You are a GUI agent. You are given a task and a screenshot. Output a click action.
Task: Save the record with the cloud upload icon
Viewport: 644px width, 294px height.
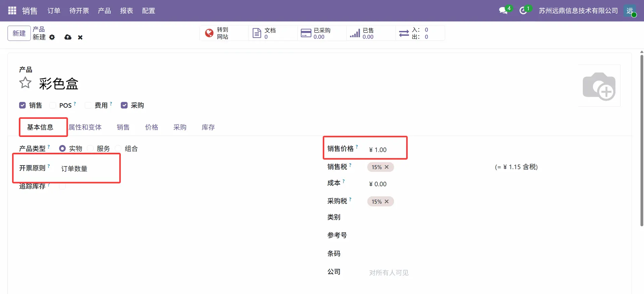coord(68,37)
